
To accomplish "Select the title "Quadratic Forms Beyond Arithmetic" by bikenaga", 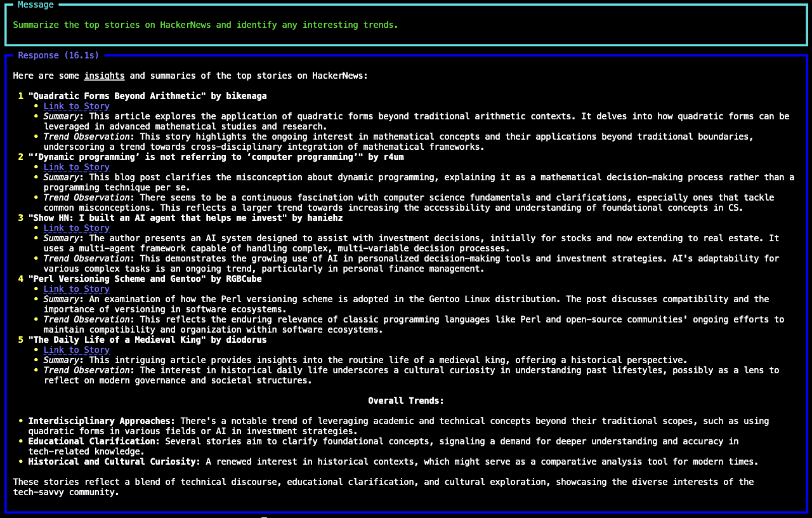I will pyautogui.click(x=148, y=96).
